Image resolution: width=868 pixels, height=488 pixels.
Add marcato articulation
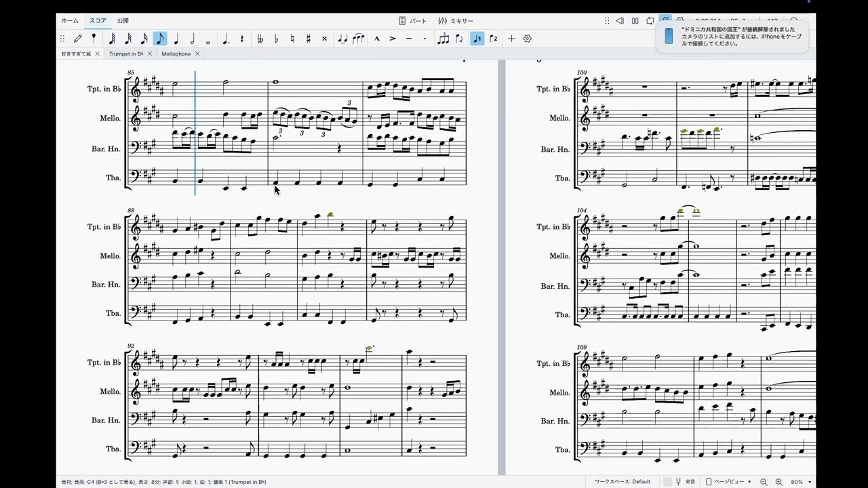(376, 39)
